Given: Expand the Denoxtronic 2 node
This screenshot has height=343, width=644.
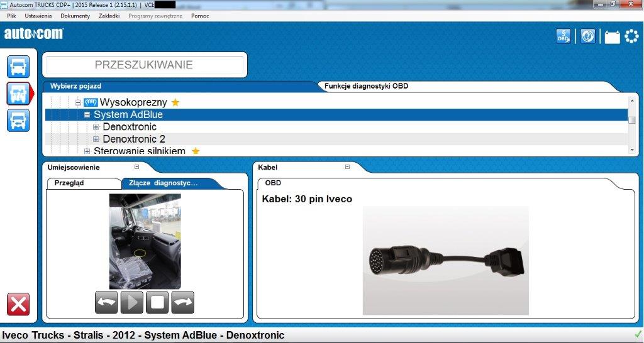Looking at the screenshot, I should 96,139.
